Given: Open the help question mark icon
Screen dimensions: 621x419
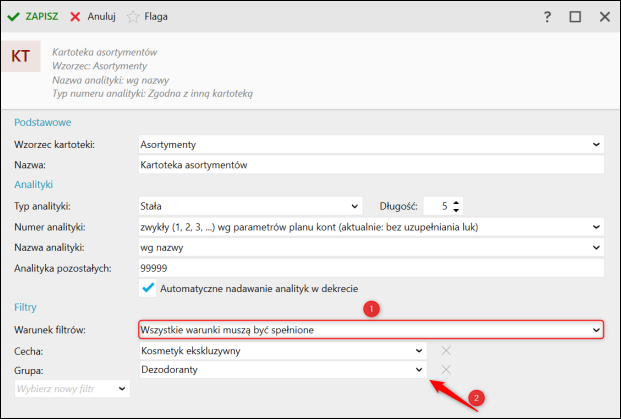Looking at the screenshot, I should click(547, 17).
